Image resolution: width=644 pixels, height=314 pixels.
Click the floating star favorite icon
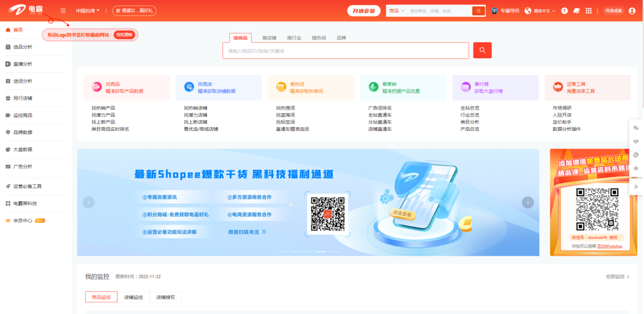[636, 168]
